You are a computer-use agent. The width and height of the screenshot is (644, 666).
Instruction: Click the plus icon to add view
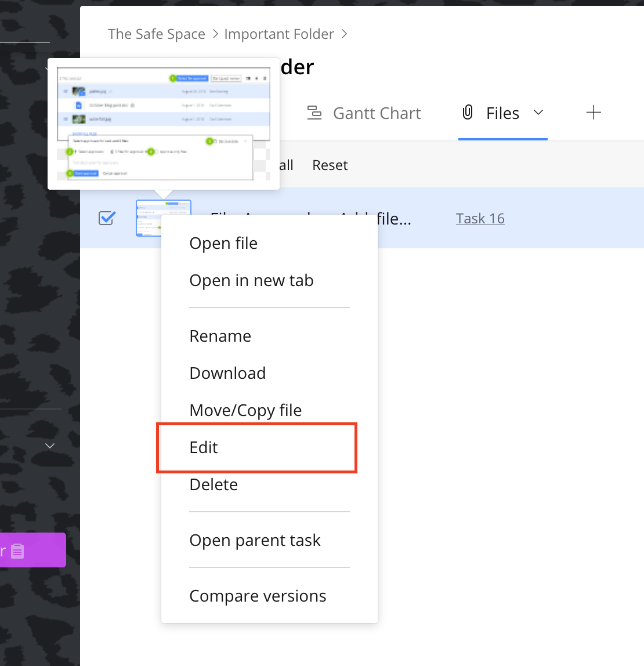594,113
